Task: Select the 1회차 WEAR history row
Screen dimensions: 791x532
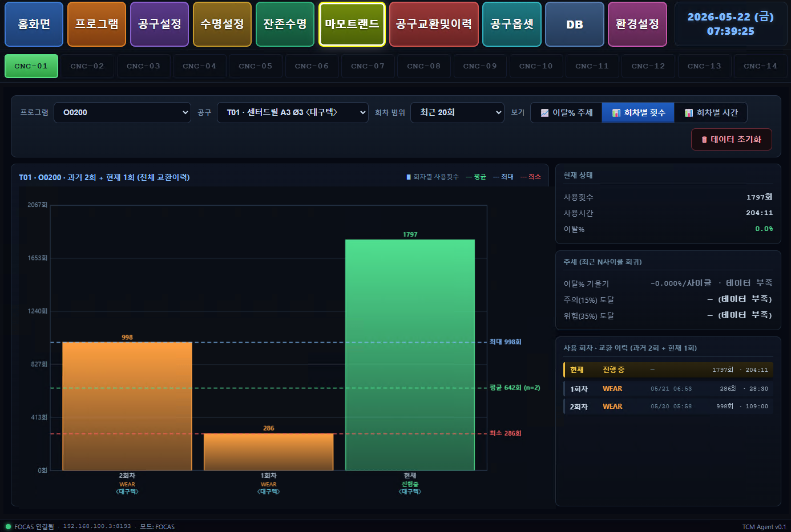Action: point(668,389)
